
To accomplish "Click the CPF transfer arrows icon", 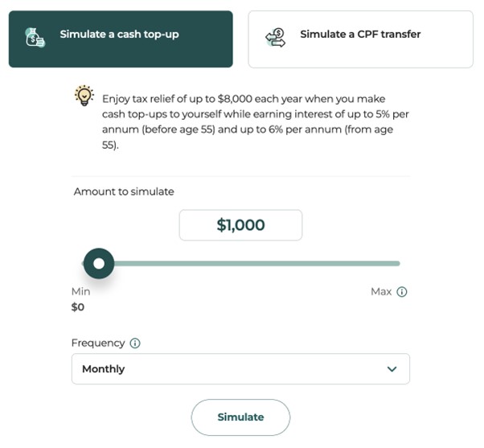I will point(275,37).
